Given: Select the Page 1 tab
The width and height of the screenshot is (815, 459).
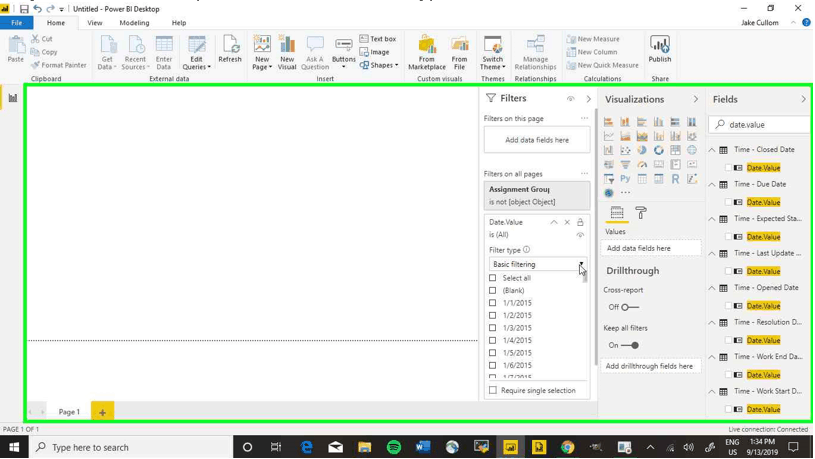Looking at the screenshot, I should point(69,412).
